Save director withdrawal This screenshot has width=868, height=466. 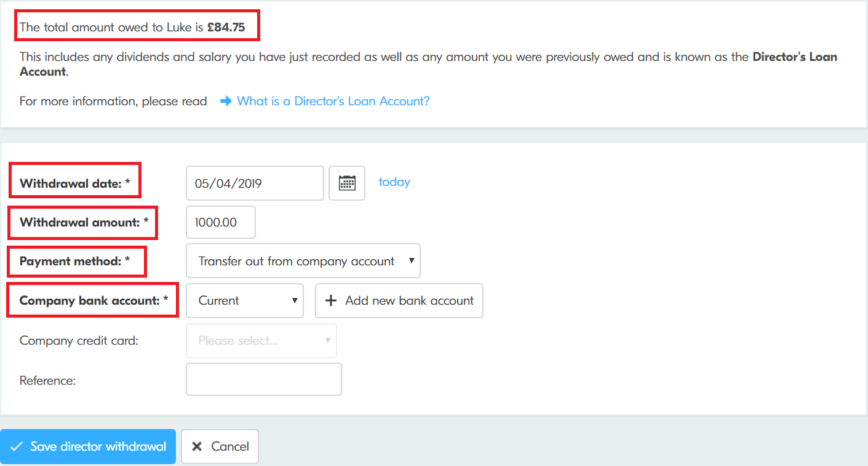88,446
